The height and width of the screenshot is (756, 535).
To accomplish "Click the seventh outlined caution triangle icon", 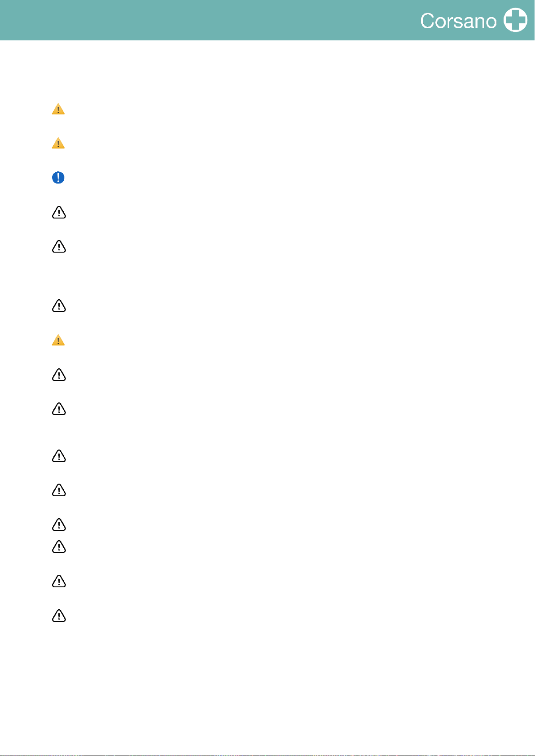I will (x=59, y=490).
